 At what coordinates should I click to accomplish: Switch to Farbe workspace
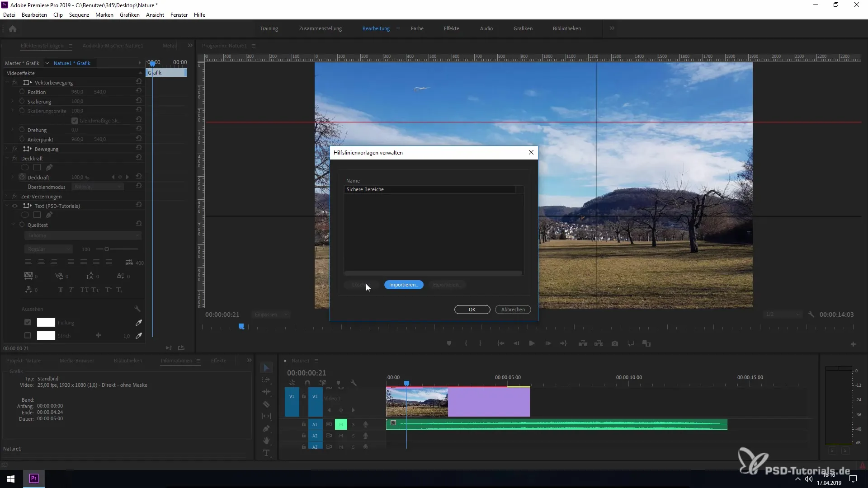click(417, 28)
